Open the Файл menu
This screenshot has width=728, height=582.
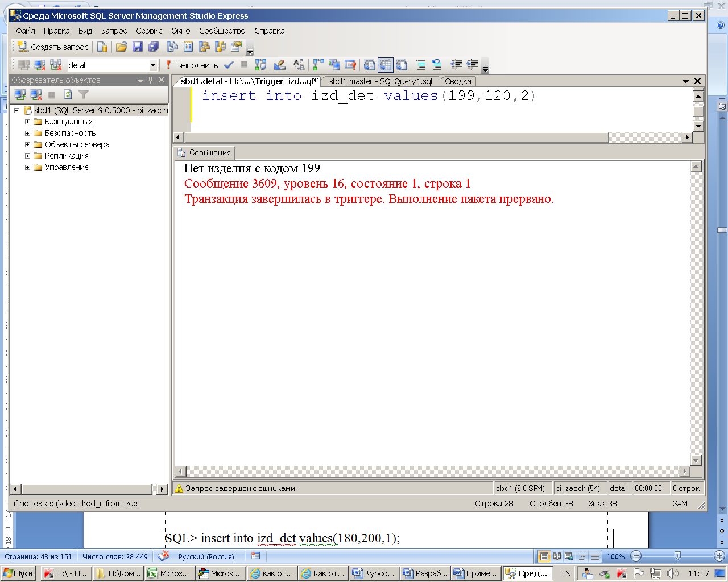pos(26,31)
